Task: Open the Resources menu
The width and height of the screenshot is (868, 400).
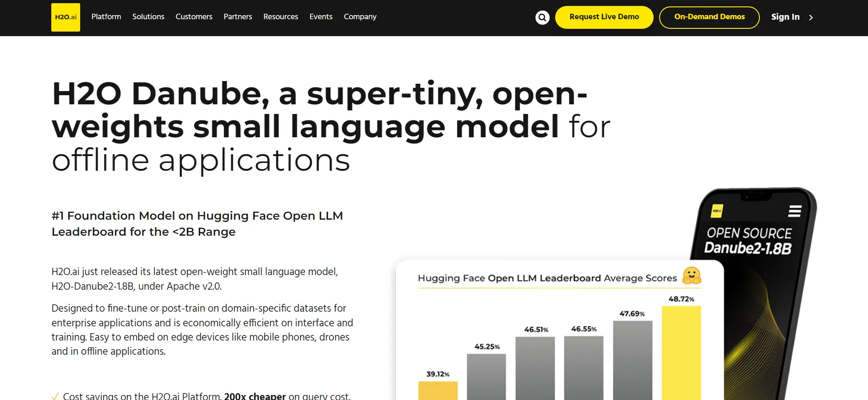Action: [x=281, y=16]
